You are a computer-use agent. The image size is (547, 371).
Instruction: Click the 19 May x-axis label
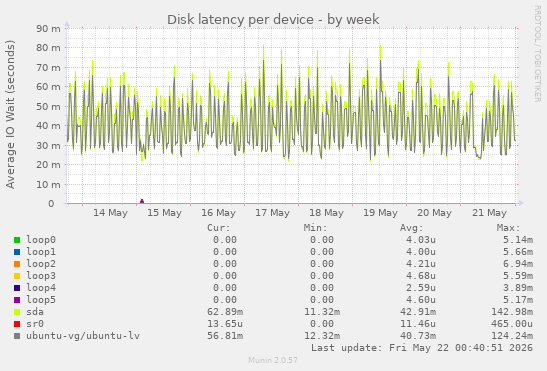pyautogui.click(x=381, y=213)
